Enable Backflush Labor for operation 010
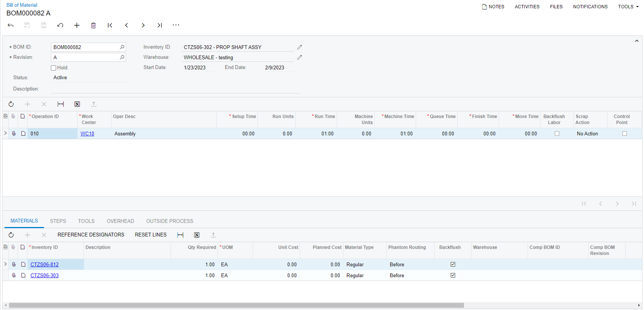 557,134
